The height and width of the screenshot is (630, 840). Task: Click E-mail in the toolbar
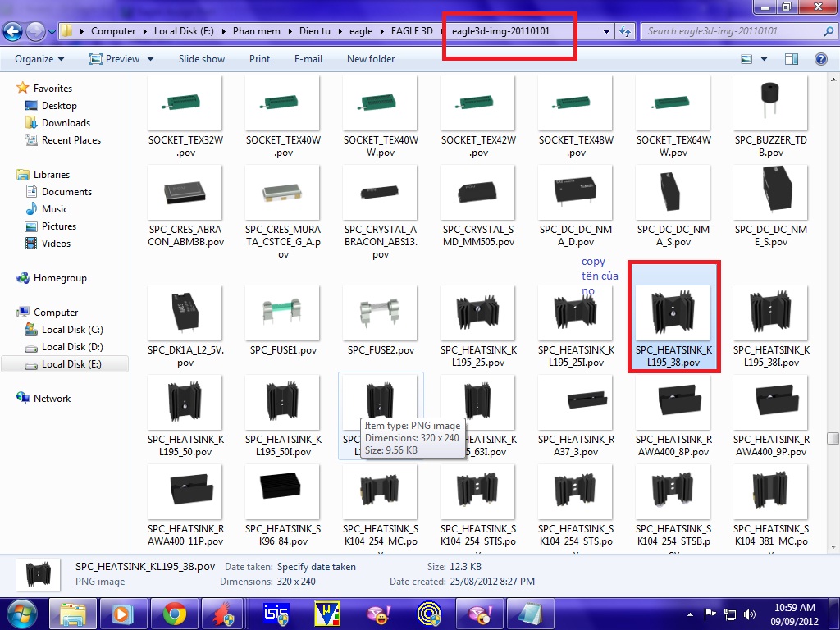(x=308, y=59)
